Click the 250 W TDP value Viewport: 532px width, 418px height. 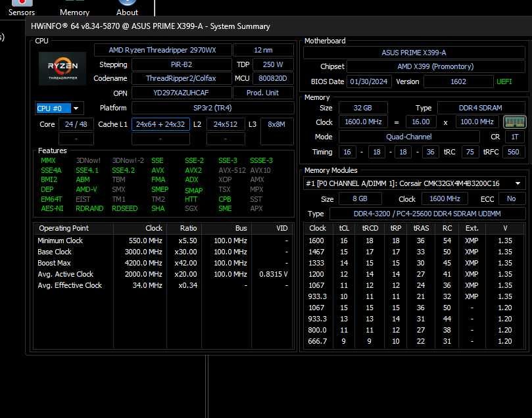point(273,64)
